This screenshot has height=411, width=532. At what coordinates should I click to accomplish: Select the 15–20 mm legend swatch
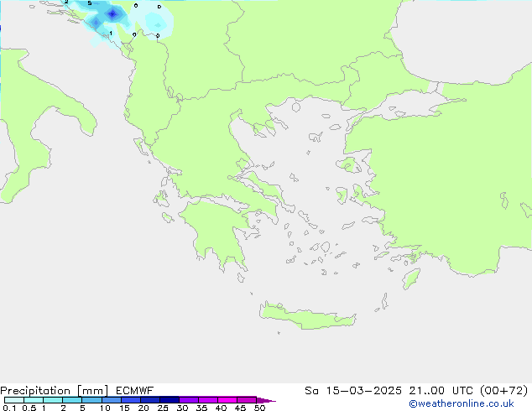tap(131, 400)
